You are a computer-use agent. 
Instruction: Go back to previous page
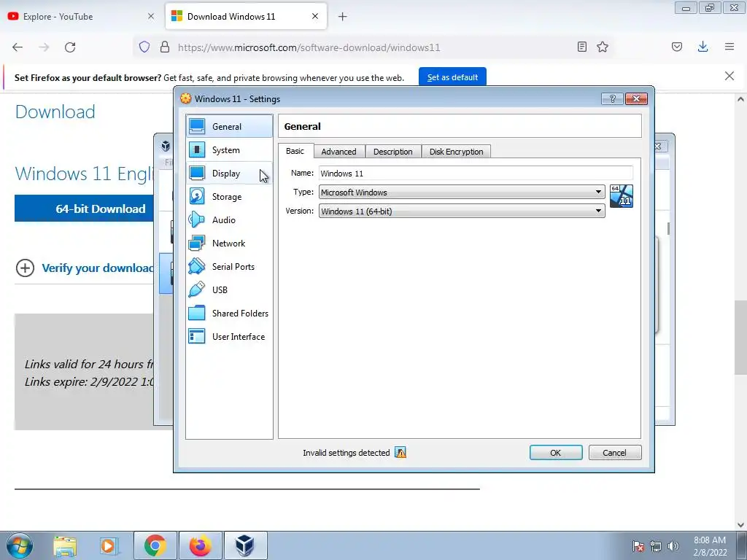click(x=18, y=47)
